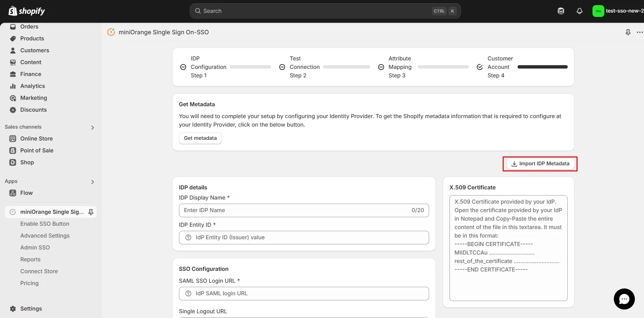Unpin miniOrange app from sidebar
Image resolution: width=644 pixels, height=318 pixels.
[91, 212]
